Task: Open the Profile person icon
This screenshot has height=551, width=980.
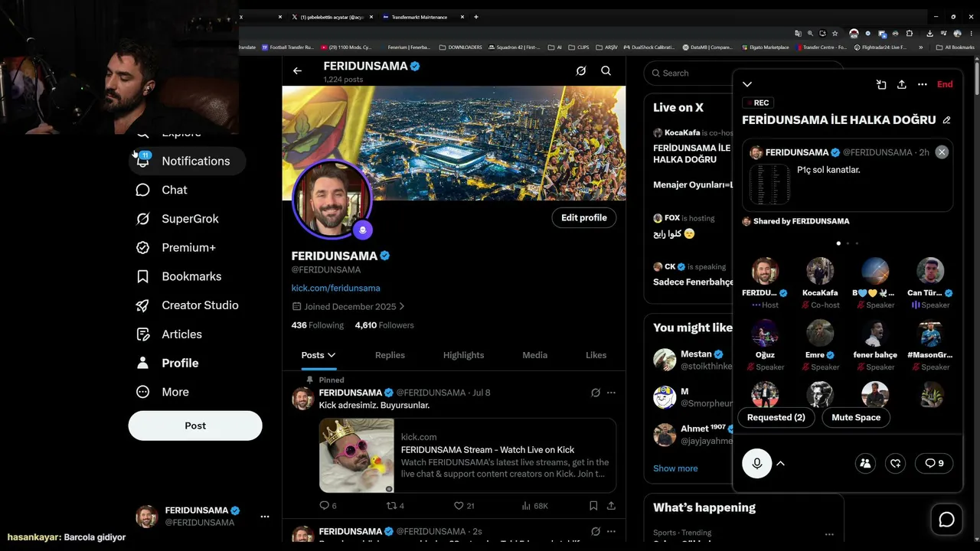Action: [142, 363]
